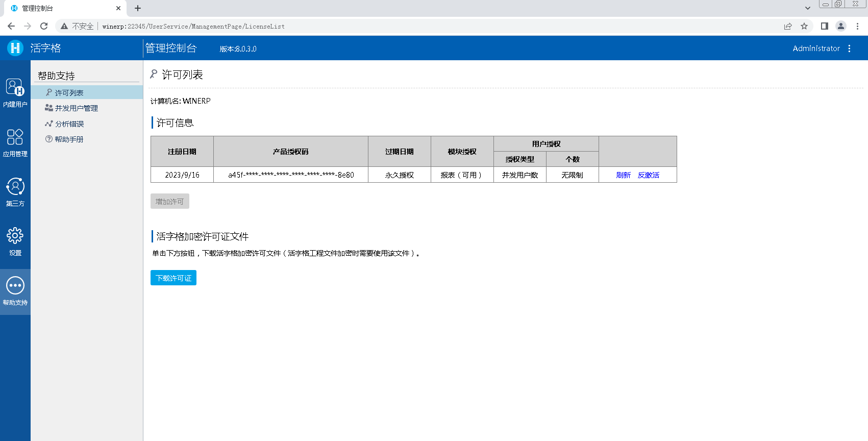
Task: Click the Administrator user name
Action: [816, 48]
